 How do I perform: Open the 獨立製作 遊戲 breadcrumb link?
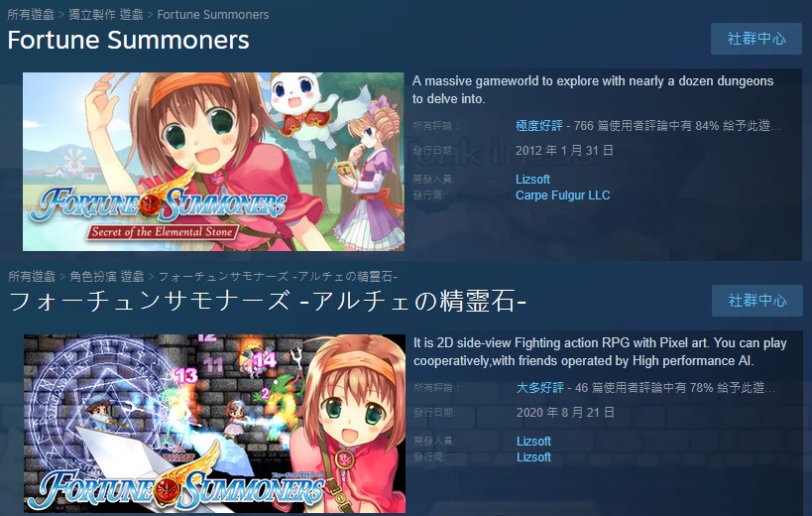tap(106, 15)
